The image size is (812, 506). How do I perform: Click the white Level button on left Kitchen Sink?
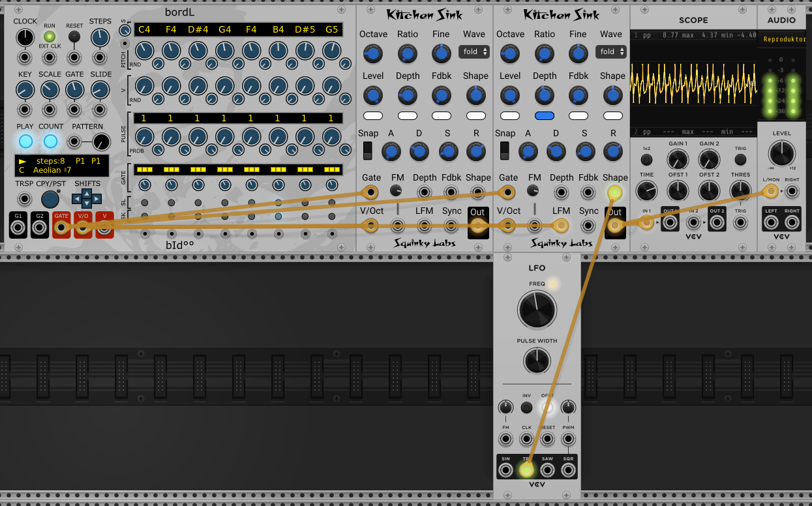(372, 116)
